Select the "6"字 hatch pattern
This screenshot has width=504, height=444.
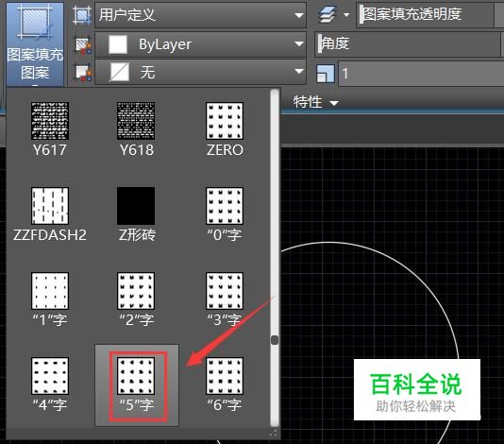point(225,384)
